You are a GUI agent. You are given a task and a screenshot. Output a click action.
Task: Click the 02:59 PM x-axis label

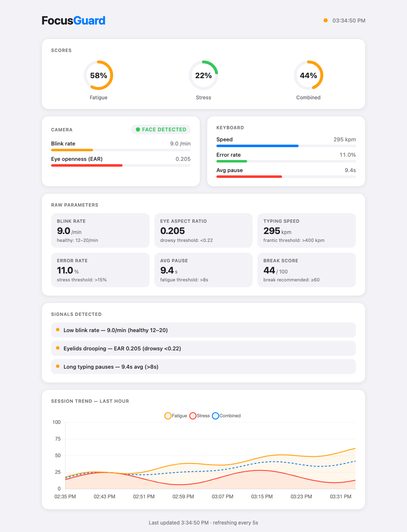pos(183,497)
